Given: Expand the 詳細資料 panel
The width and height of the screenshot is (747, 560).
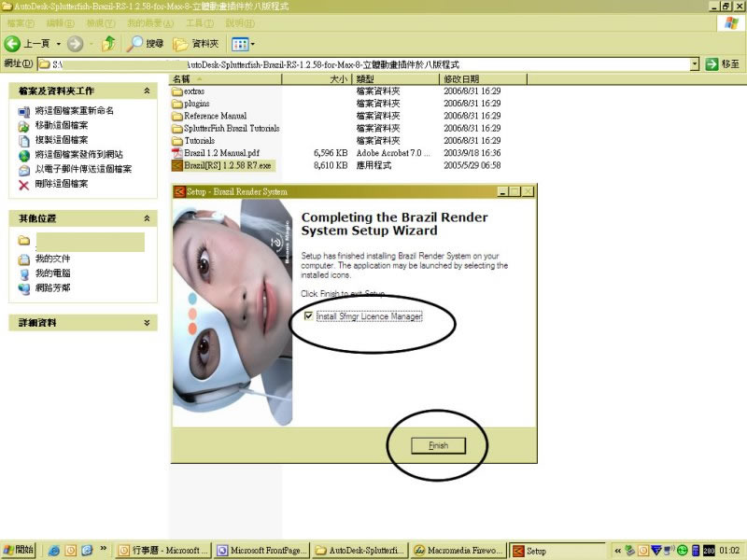Looking at the screenshot, I should [148, 322].
